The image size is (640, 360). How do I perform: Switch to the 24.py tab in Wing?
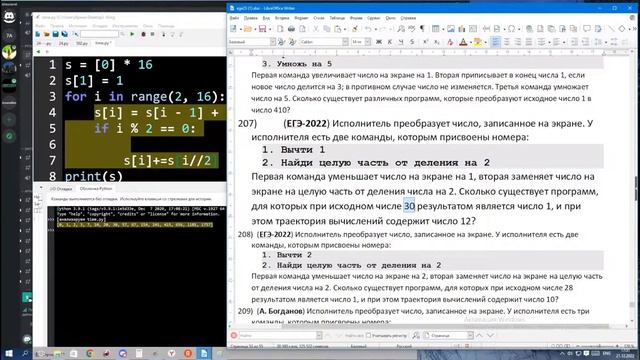click(63, 43)
